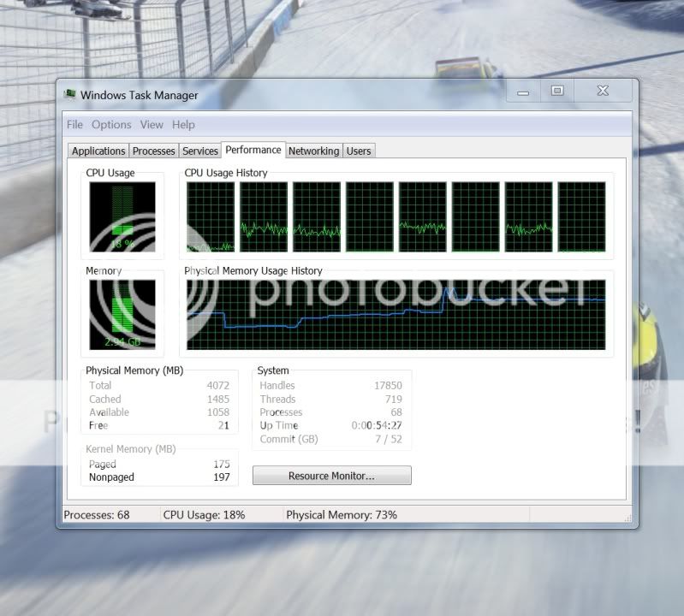This screenshot has width=684, height=616.
Task: Switch to the Processes tab
Action: pos(154,151)
